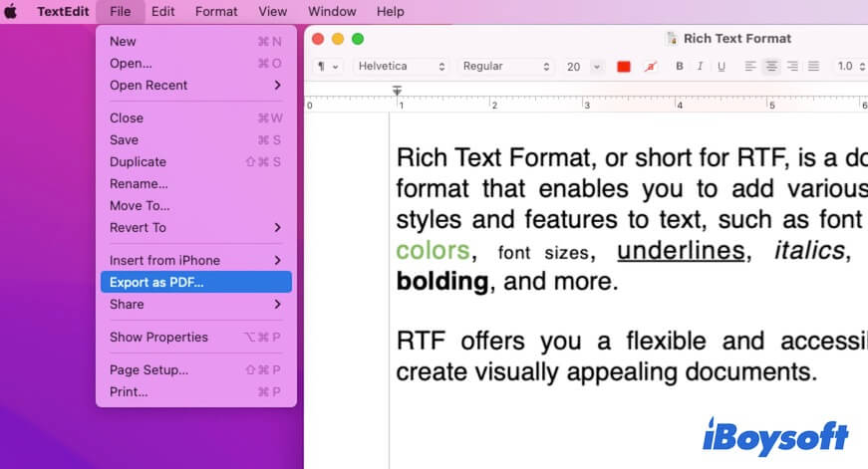Choose Close in the File menu

tap(196, 117)
